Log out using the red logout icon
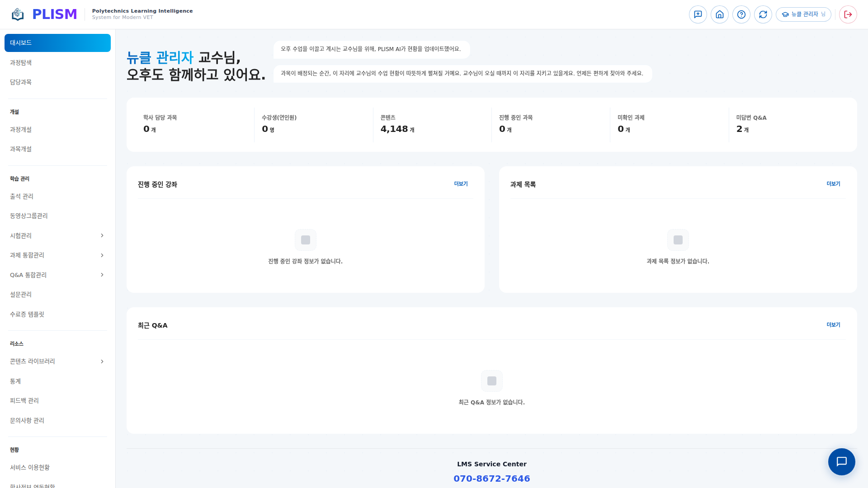Image resolution: width=868 pixels, height=488 pixels. click(848, 14)
